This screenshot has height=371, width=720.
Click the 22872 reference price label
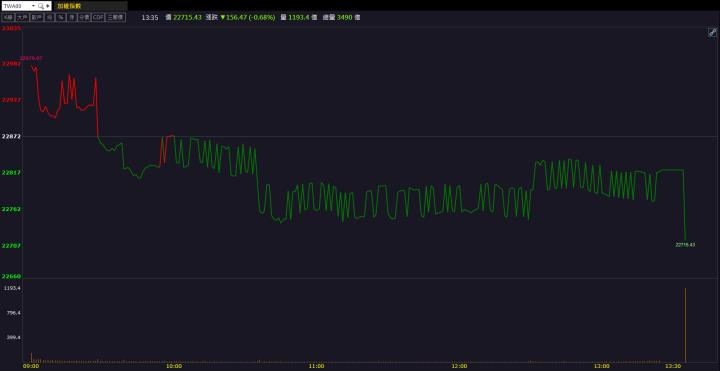click(x=11, y=136)
